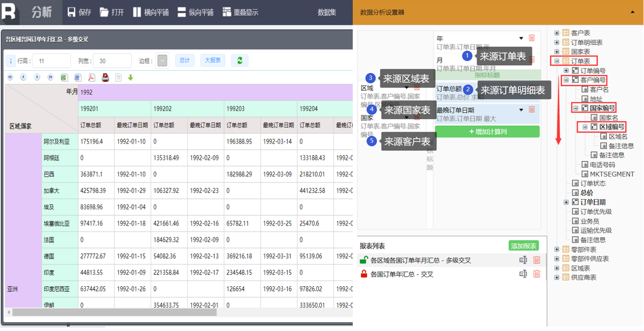Go to the first page of report

pyautogui.click(x=10, y=77)
